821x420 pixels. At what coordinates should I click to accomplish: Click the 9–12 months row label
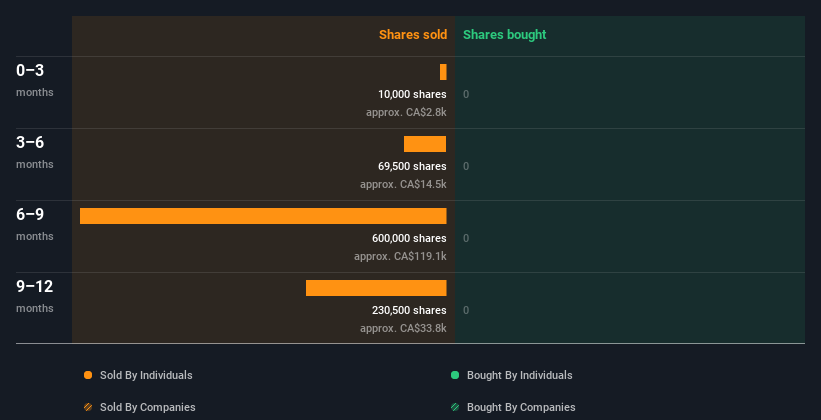(x=35, y=296)
